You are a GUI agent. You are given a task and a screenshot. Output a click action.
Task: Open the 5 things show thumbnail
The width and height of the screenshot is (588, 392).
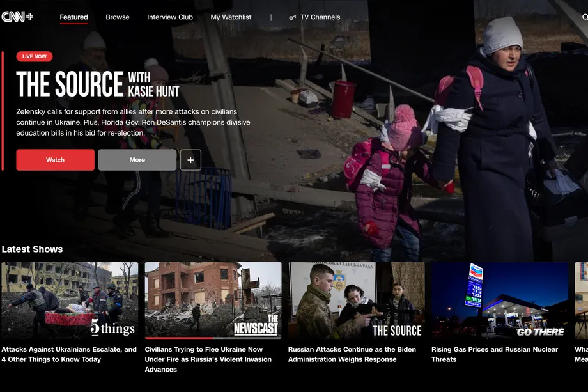click(70, 300)
